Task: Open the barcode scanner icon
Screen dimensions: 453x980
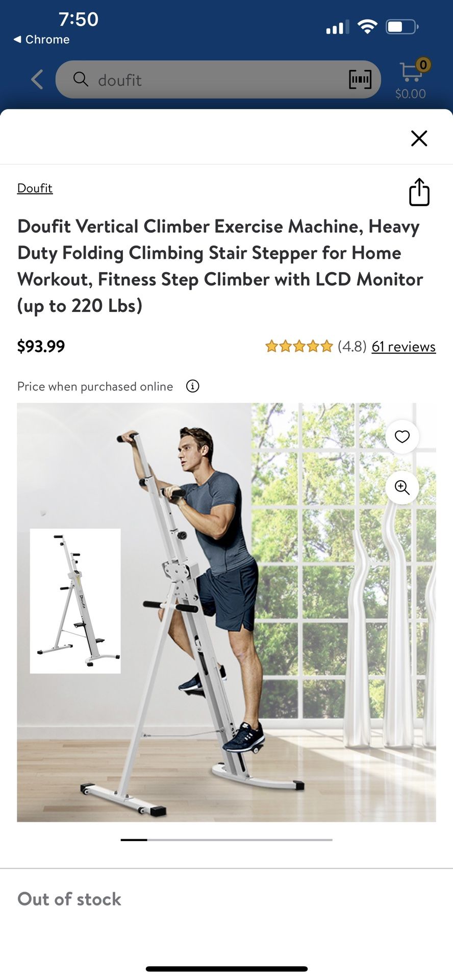Action: [x=360, y=80]
